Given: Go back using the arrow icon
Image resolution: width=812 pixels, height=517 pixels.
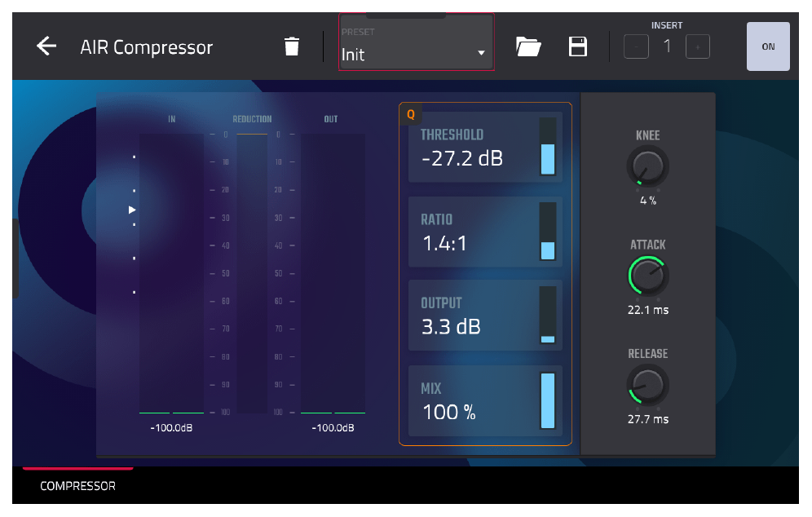Looking at the screenshot, I should click(46, 46).
